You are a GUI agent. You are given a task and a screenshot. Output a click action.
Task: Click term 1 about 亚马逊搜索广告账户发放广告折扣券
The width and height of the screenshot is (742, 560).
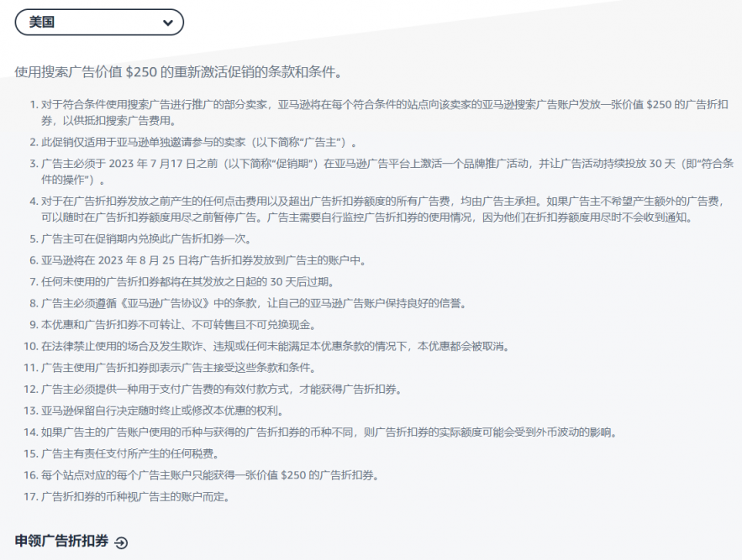pyautogui.click(x=384, y=113)
